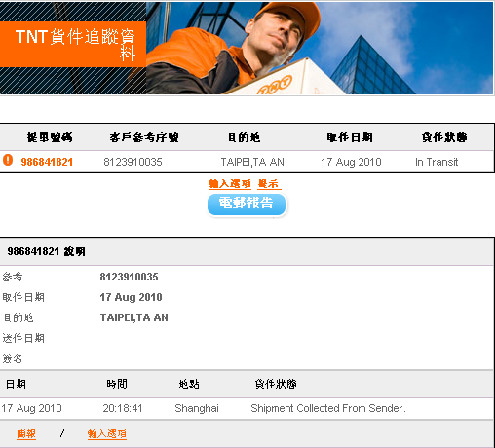
Task: Click Shipment Collected From Sender status text
Action: point(328,408)
